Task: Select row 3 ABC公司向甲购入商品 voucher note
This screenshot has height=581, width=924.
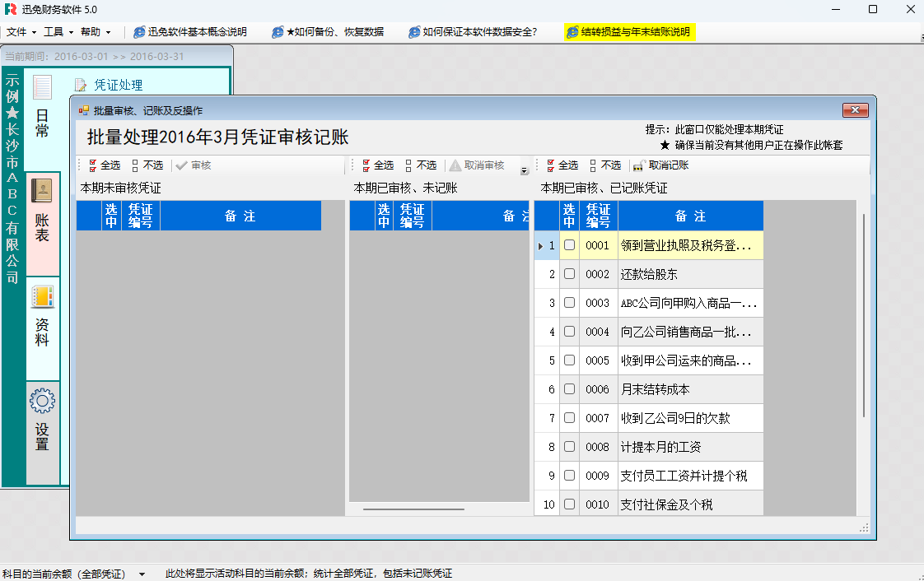Action: (689, 303)
